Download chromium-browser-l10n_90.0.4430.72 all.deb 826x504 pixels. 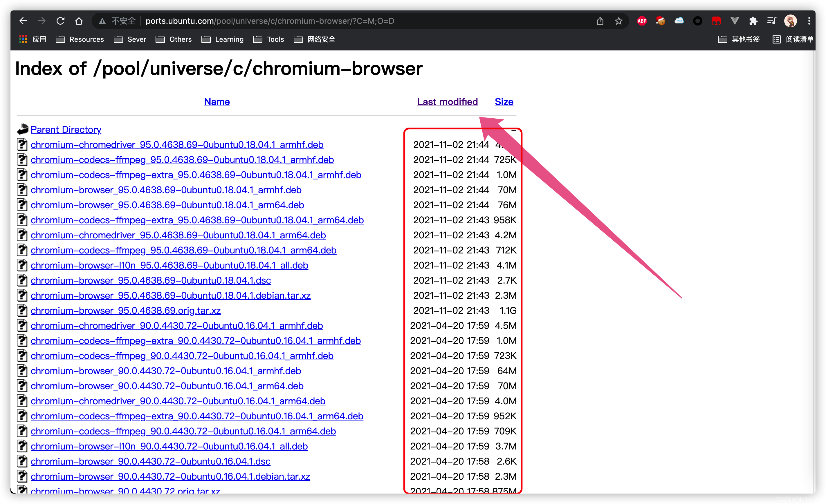click(169, 446)
